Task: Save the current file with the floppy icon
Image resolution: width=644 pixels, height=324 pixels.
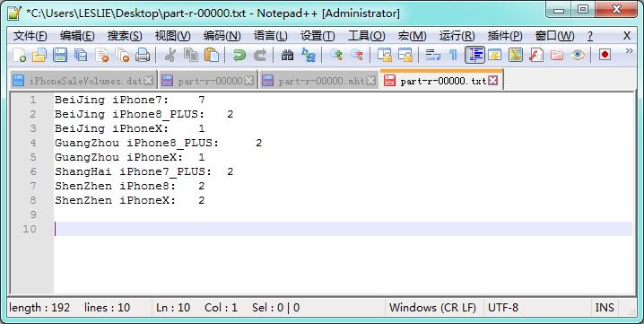Action: [60, 55]
